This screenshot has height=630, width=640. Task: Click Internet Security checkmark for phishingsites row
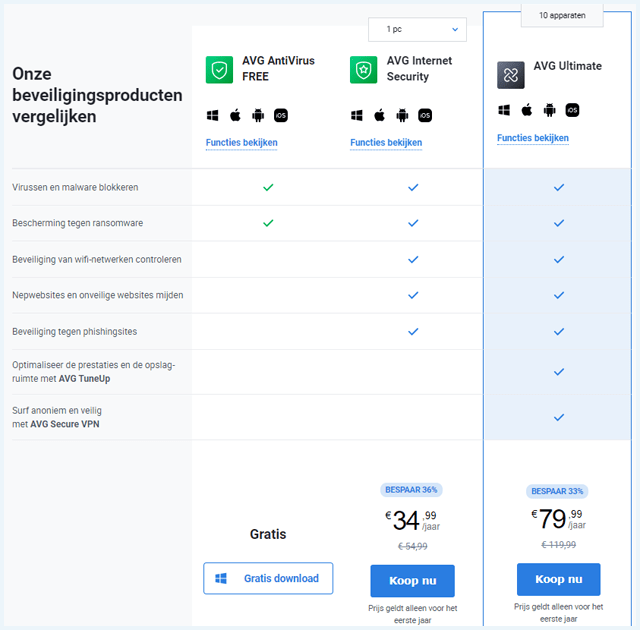pos(413,332)
